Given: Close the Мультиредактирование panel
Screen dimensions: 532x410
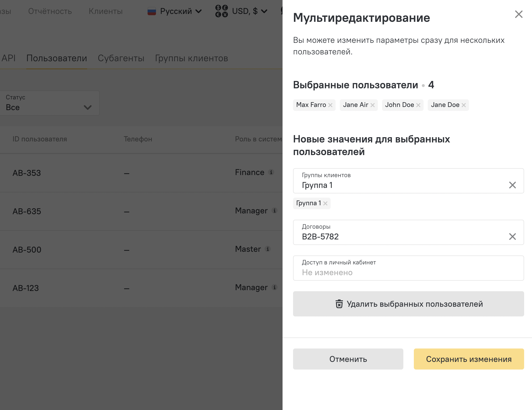Looking at the screenshot, I should (x=519, y=14).
